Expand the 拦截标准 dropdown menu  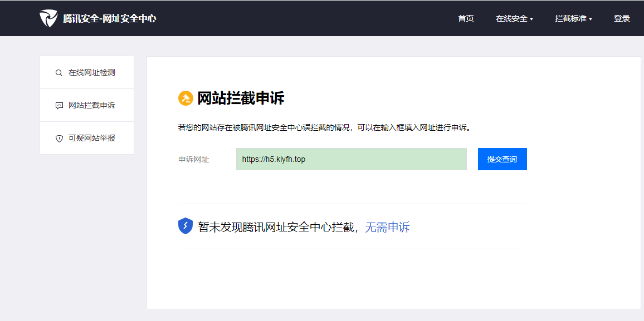(x=573, y=18)
